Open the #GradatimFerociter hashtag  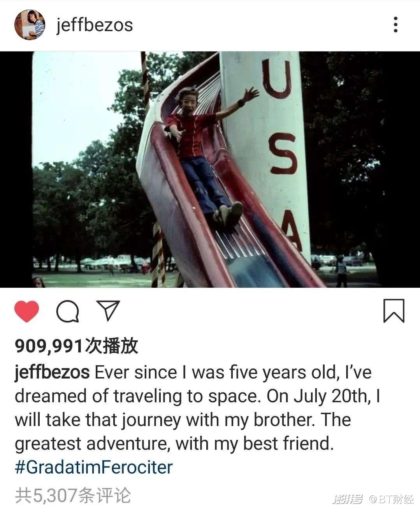(93, 467)
